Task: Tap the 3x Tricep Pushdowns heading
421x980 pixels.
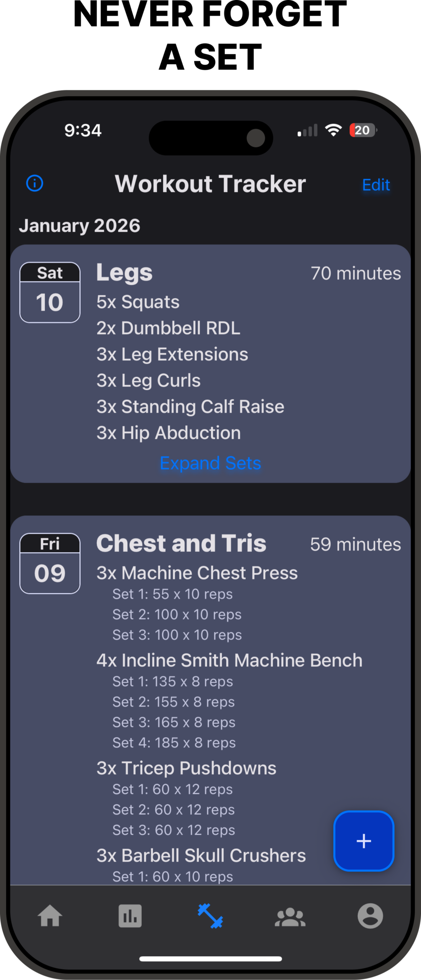Action: click(186, 768)
